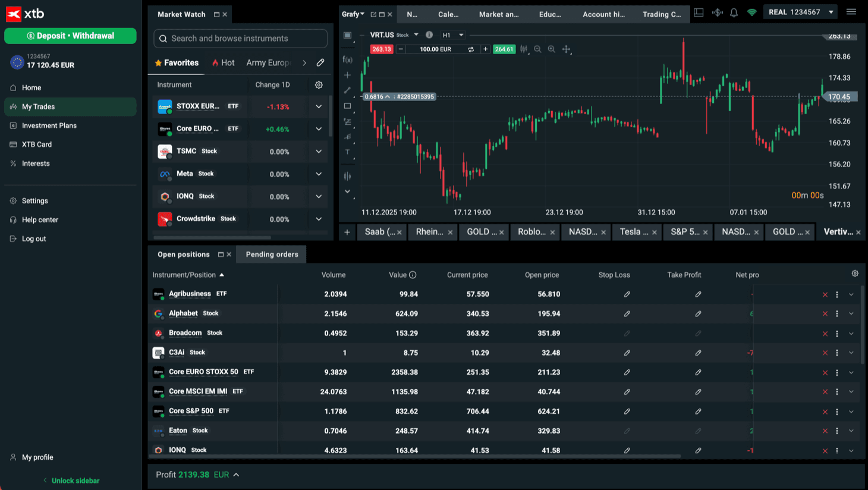This screenshot has height=490, width=868.
Task: Edit favorites list with pencil icon
Action: [x=320, y=62]
